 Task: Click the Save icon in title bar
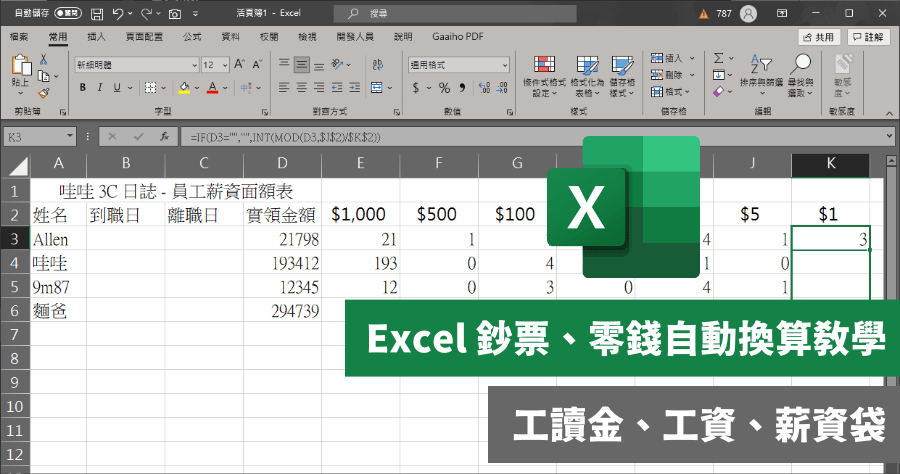pyautogui.click(x=97, y=13)
